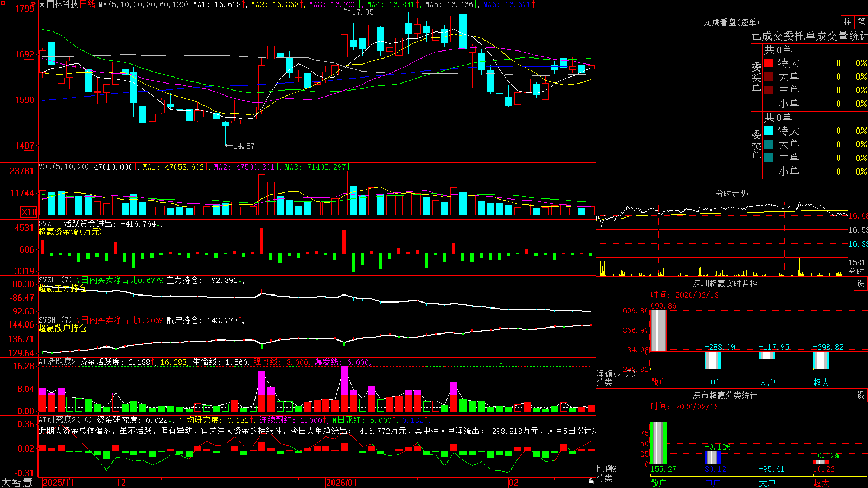The image size is (868, 488).
Task: Click the 已成交委托单成交量统计 header
Action: pyautogui.click(x=809, y=36)
